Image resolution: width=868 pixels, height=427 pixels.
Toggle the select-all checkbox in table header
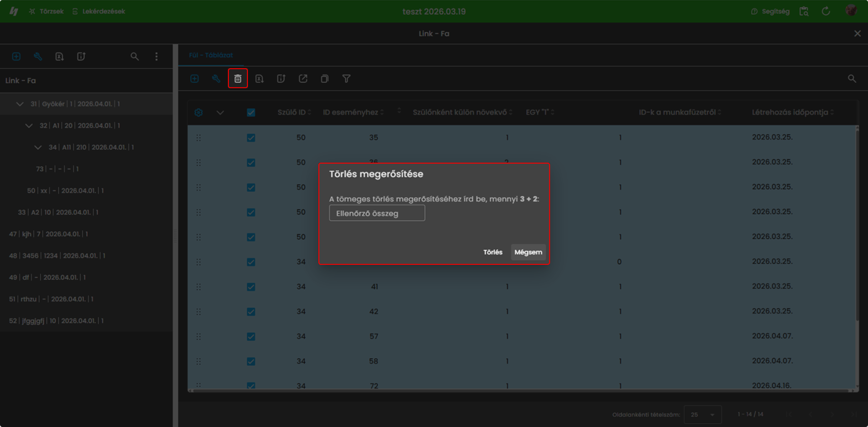251,112
